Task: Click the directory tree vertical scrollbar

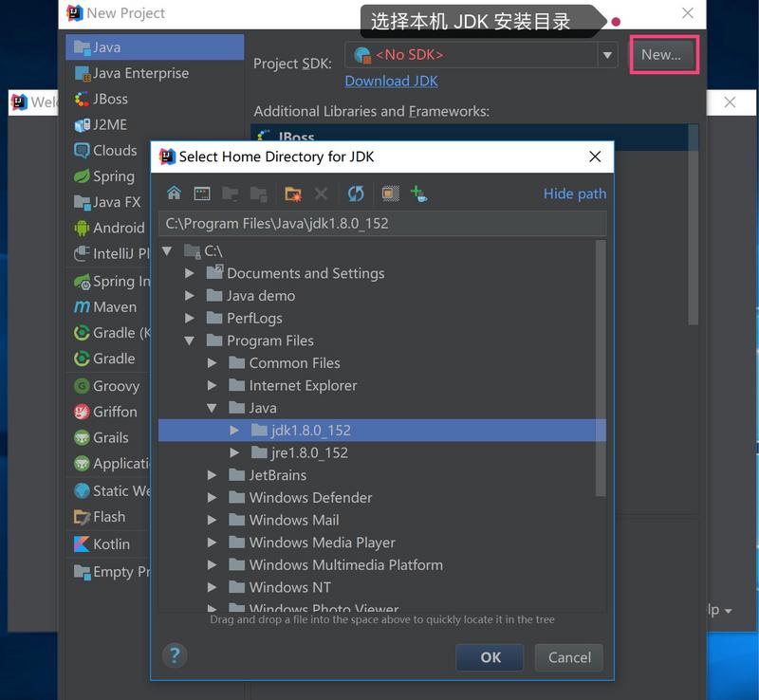Action: pyautogui.click(x=601, y=368)
